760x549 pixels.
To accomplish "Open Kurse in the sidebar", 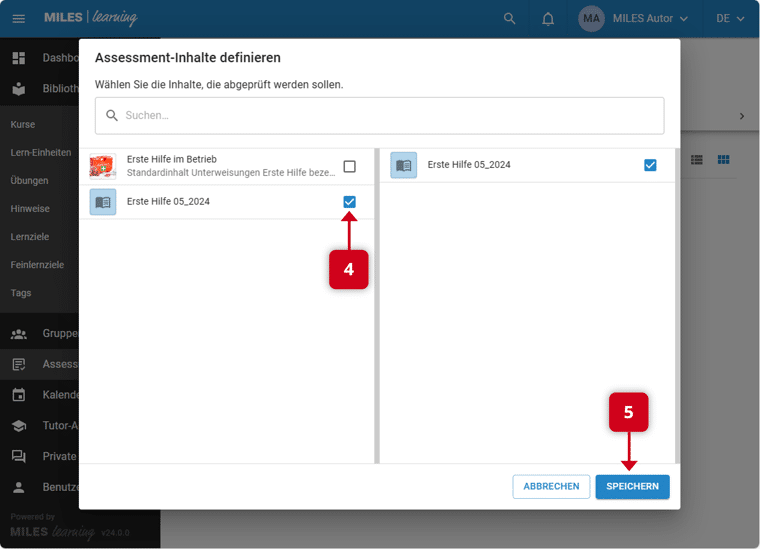I will [23, 125].
